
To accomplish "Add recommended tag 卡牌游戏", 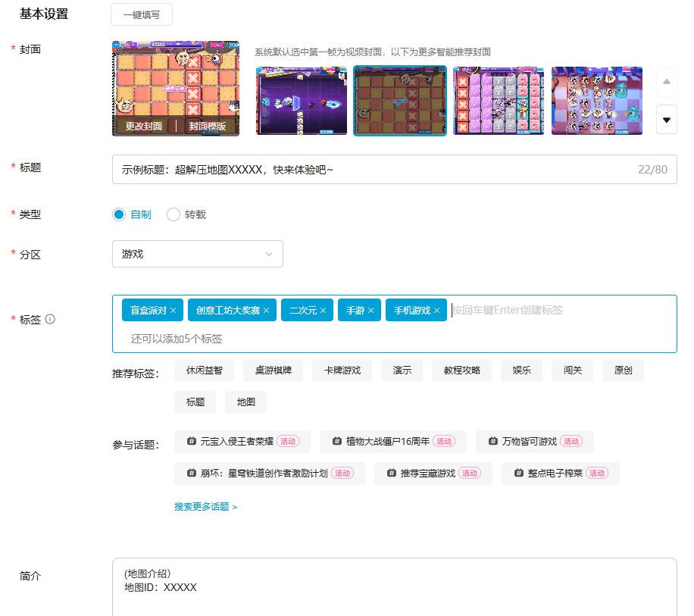I will coord(342,371).
